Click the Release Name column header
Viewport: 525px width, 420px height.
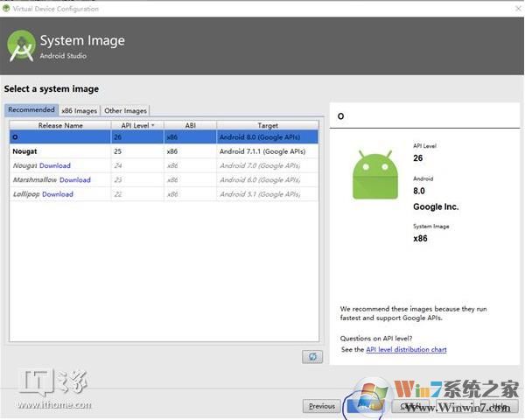pyautogui.click(x=60, y=125)
